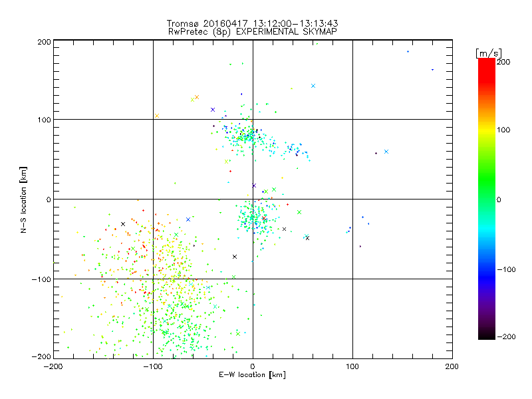Click the 'E-W location [km]' axis label
Screen dimensions: 532x399
point(252,375)
